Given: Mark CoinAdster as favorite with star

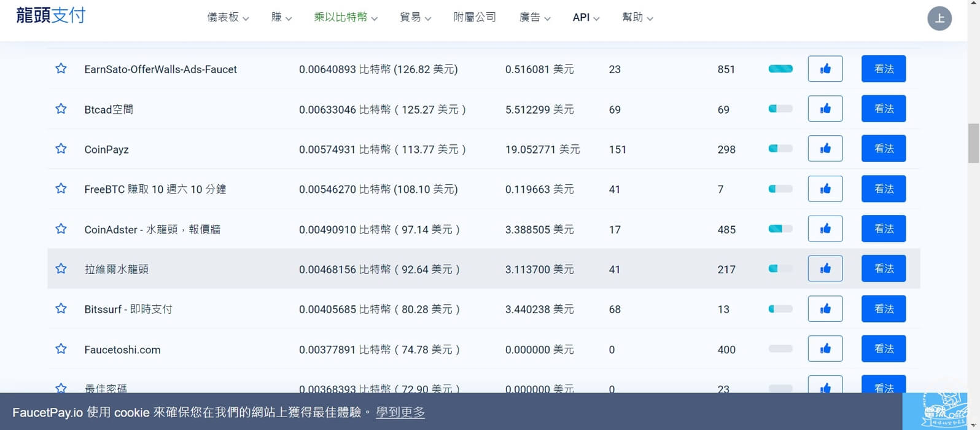Looking at the screenshot, I should [61, 229].
